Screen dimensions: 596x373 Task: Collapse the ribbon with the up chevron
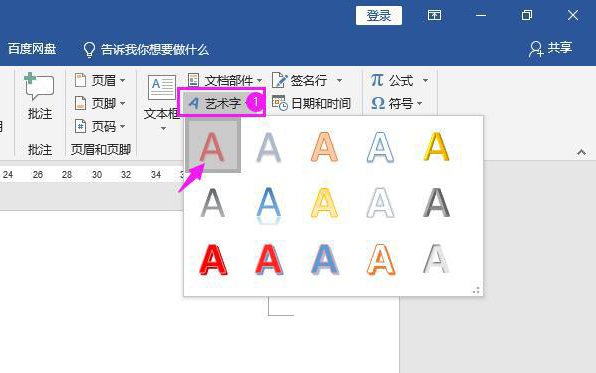581,152
